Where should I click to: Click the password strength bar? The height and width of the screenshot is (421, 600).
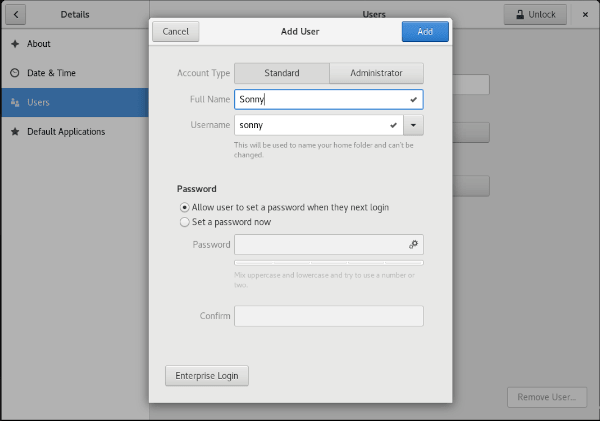click(x=328, y=263)
